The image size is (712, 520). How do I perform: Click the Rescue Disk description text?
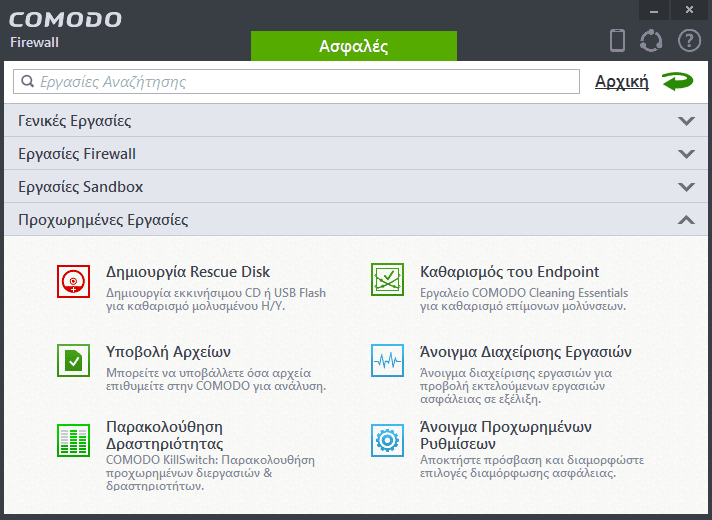(216, 299)
